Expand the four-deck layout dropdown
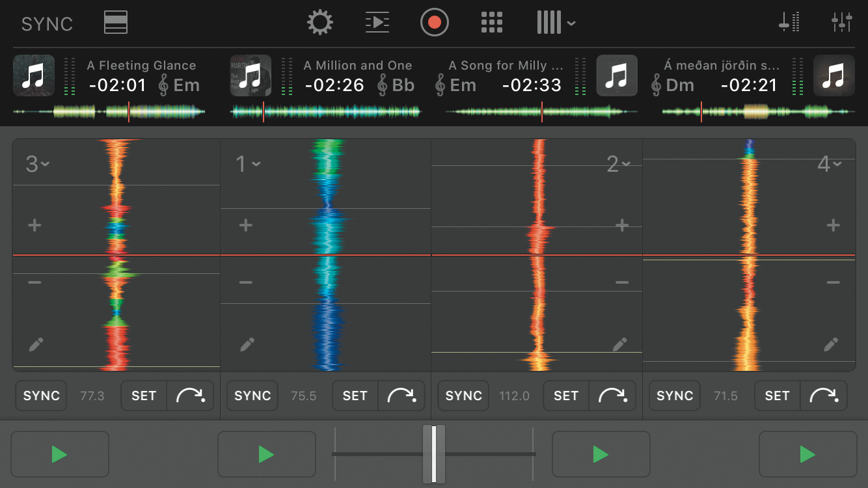 coord(556,23)
